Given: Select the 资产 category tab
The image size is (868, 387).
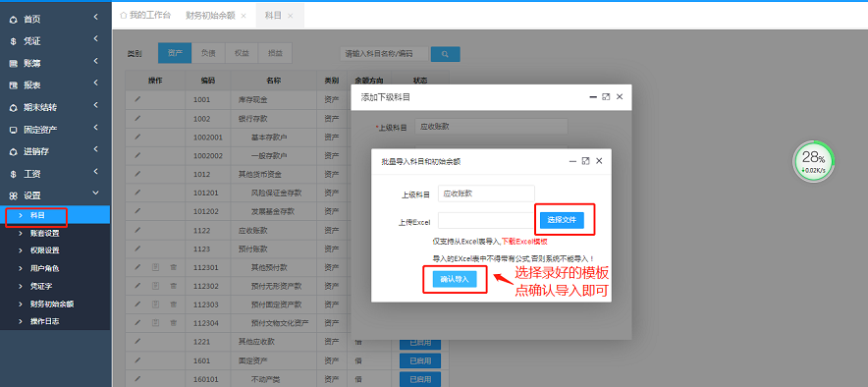Looking at the screenshot, I should coord(175,53).
